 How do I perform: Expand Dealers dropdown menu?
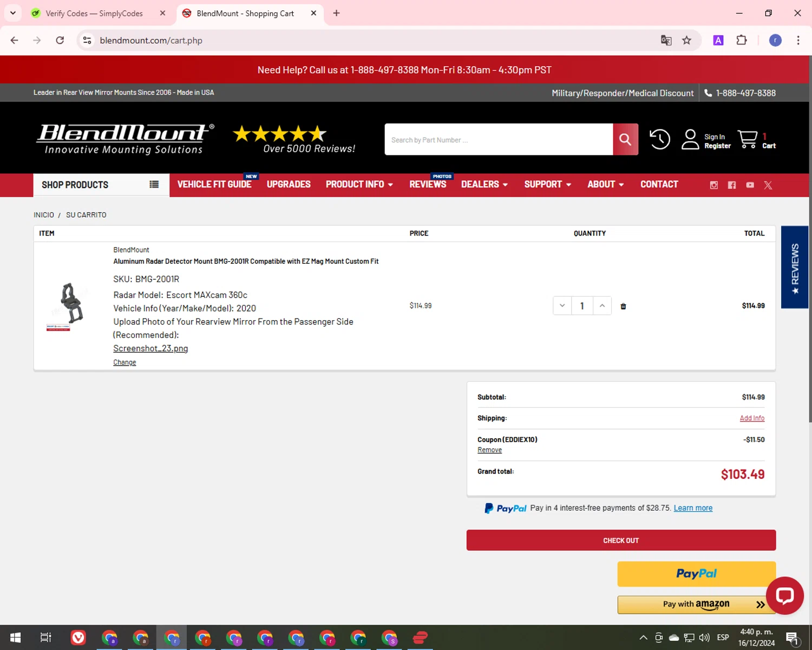pos(484,185)
